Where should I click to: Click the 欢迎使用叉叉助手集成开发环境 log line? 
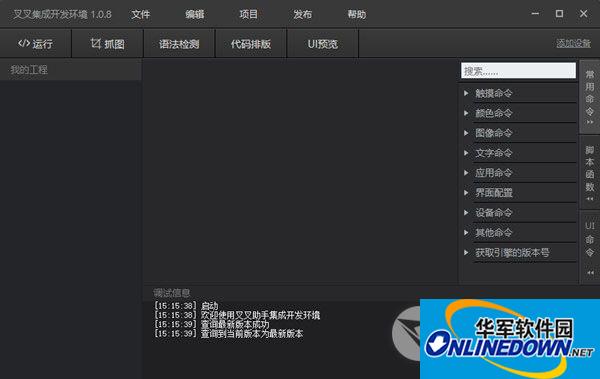(x=237, y=315)
